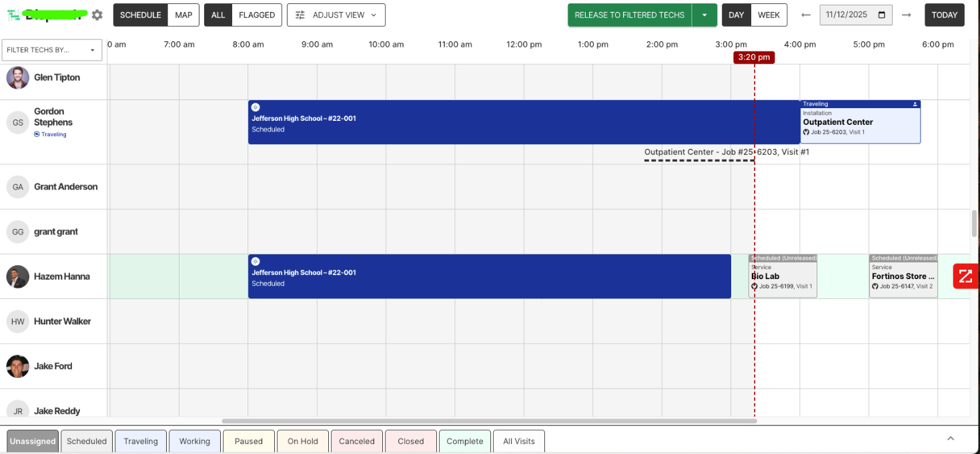Open dispatch settings gear icon
Screen dimensions: 980x454
[97, 15]
